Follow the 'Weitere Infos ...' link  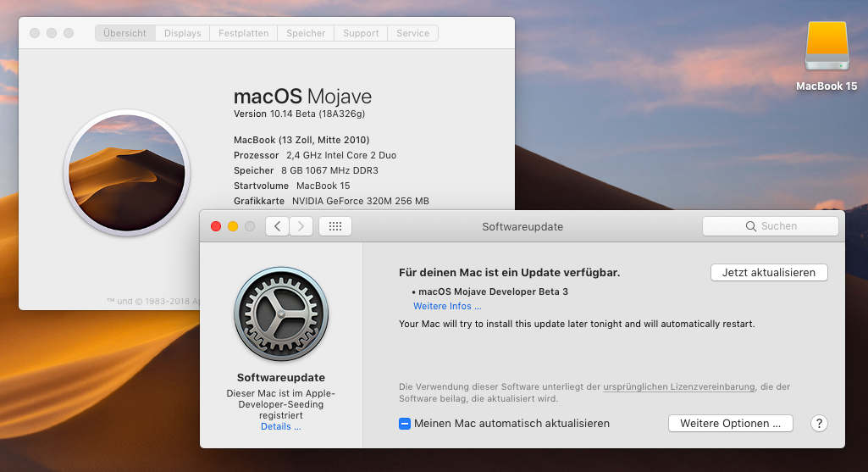click(x=447, y=307)
